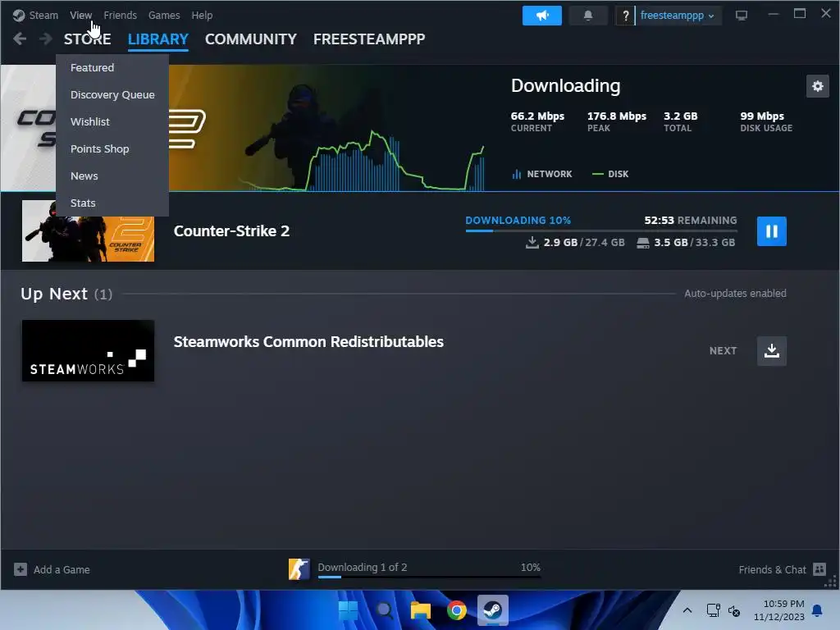Open File Explorer from the taskbar
Screen dimensions: 840x630
[421, 610]
